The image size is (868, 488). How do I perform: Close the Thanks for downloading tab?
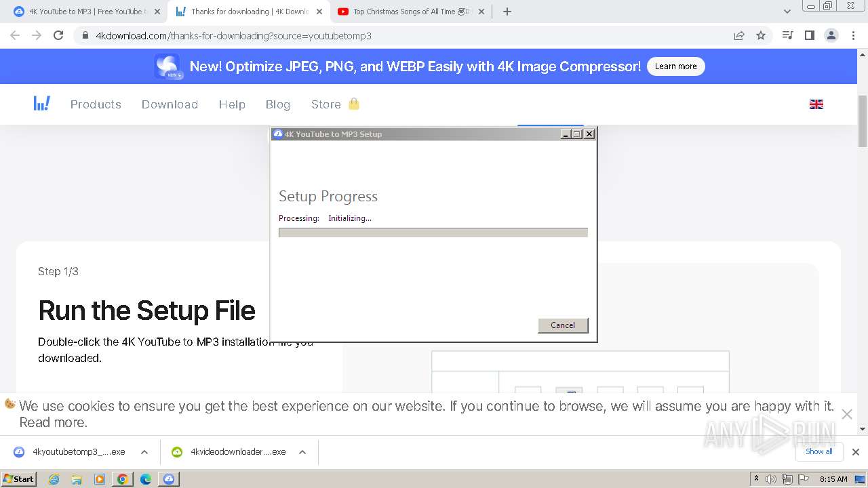(x=319, y=12)
